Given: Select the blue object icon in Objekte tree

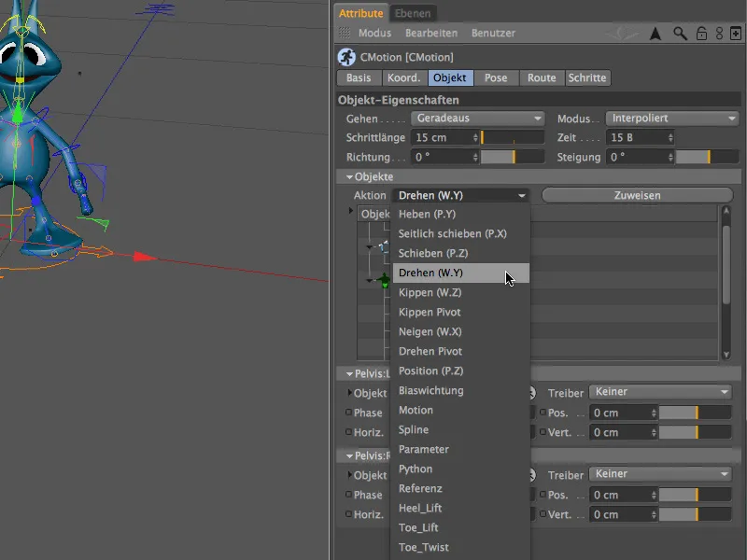Looking at the screenshot, I should point(384,246).
